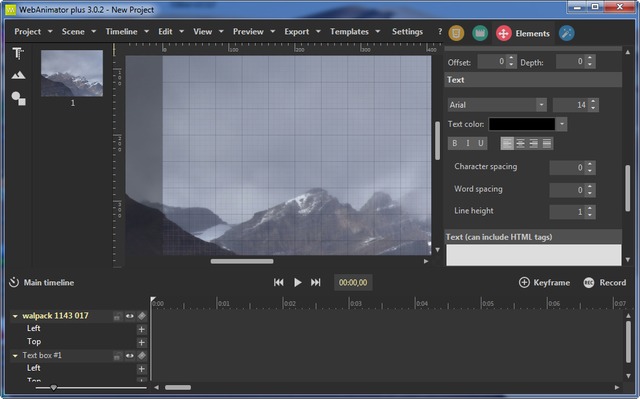Justify the text
640x399 pixels.
coord(547,143)
